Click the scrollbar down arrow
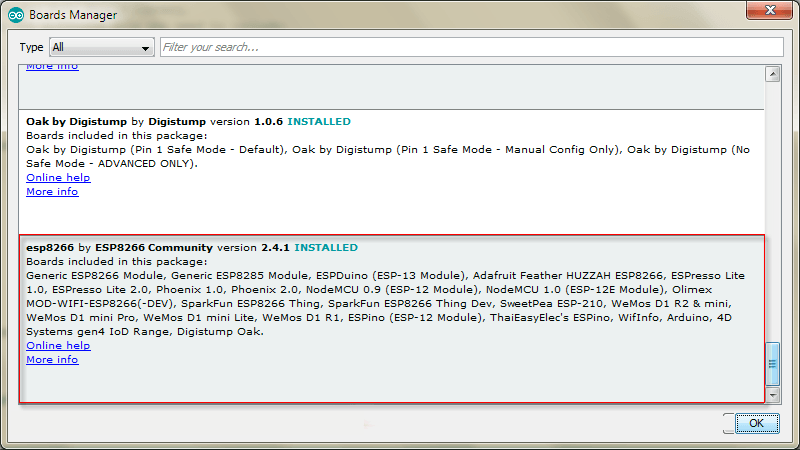Screen dimensions: 800x450 (x=772, y=395)
